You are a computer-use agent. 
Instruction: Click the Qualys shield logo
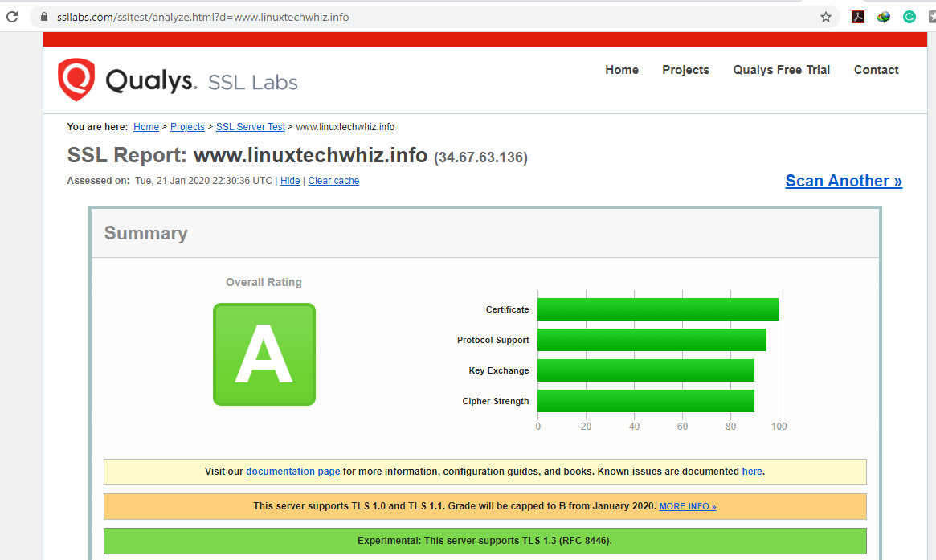tap(76, 80)
